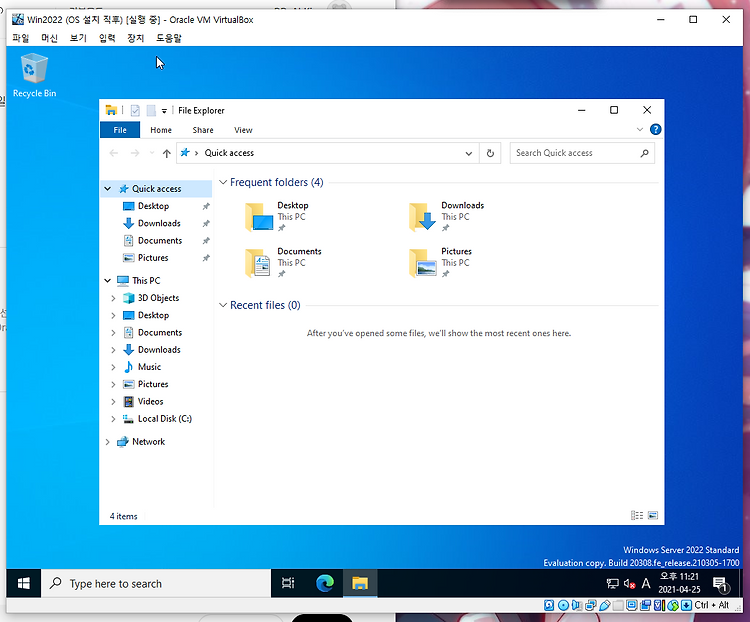Collapse the This PC tree node
750x622 pixels.
[x=108, y=280]
